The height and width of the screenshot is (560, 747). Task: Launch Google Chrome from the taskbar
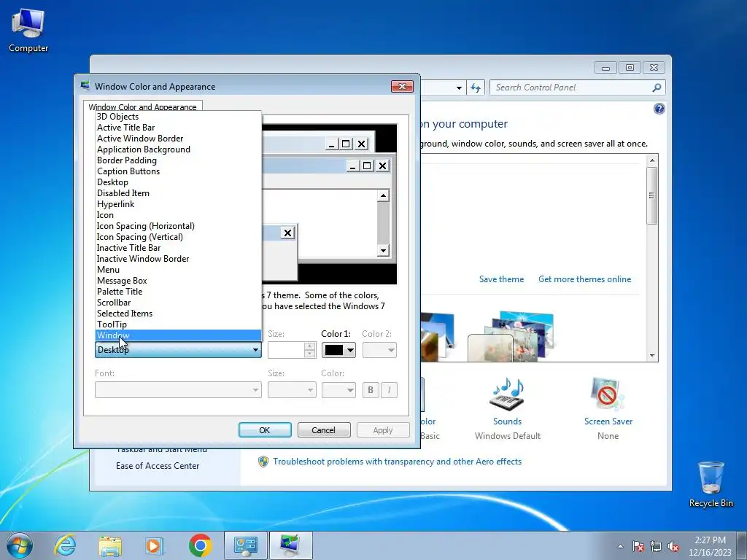tap(200, 545)
